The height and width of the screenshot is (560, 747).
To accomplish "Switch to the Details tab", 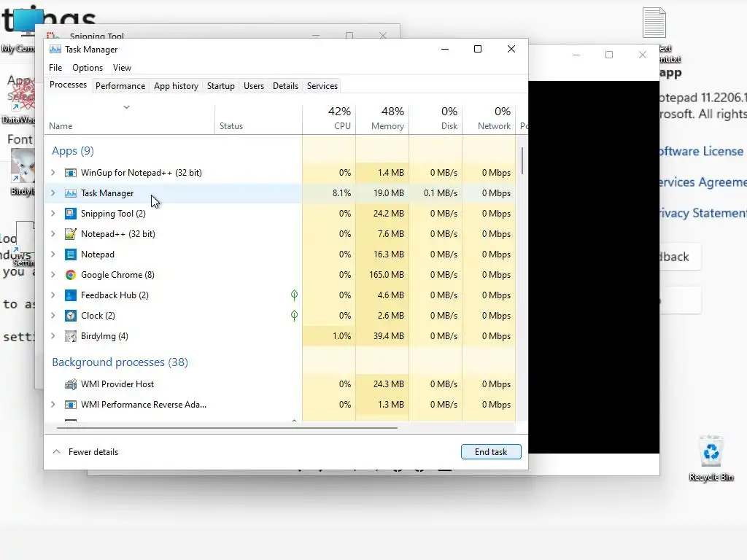I will coord(285,86).
